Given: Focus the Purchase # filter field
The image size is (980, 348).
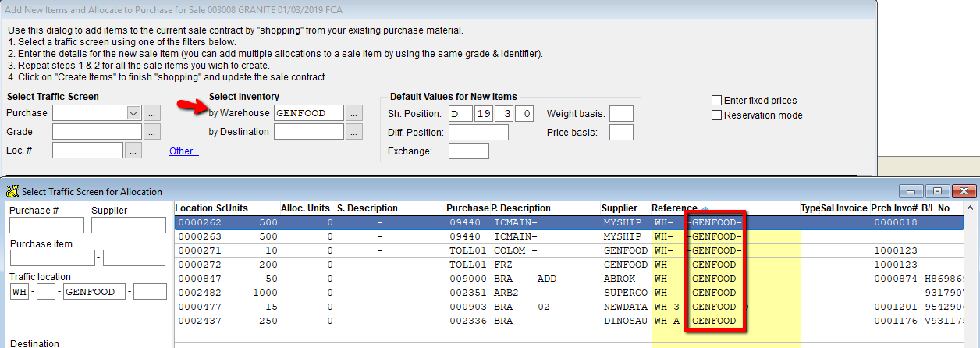Looking at the screenshot, I should 47,225.
